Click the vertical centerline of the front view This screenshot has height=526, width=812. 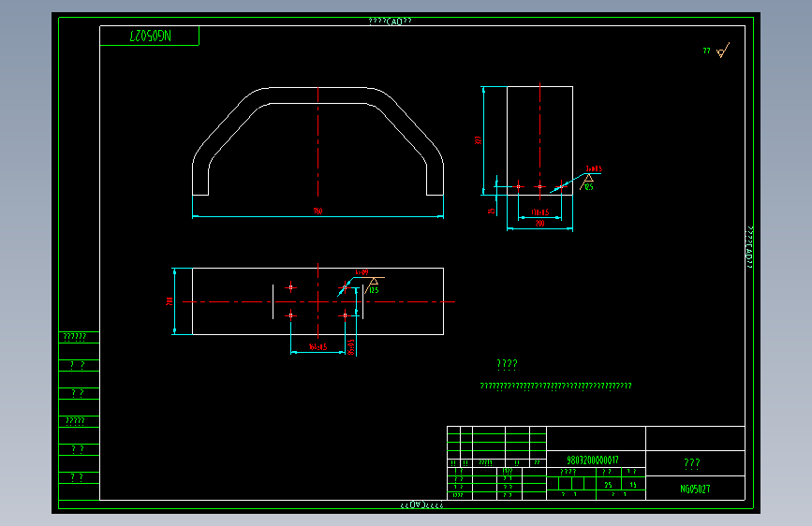(x=318, y=142)
